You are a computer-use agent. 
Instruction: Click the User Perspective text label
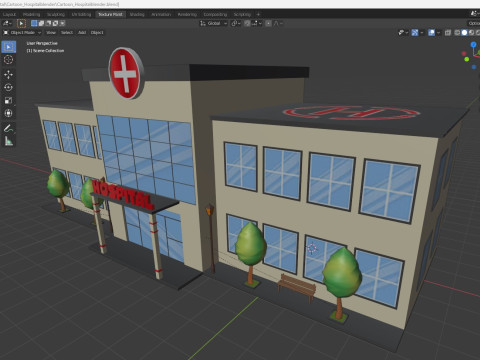pos(42,43)
